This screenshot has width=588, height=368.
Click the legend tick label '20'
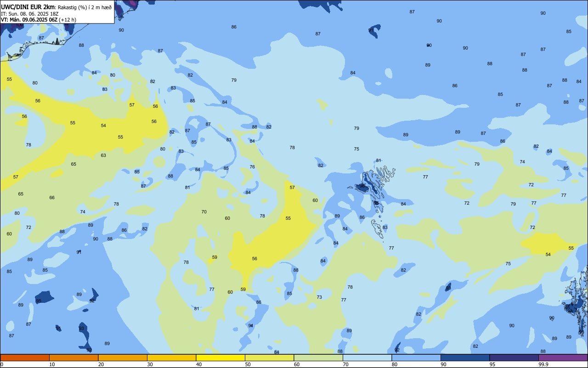point(101,364)
